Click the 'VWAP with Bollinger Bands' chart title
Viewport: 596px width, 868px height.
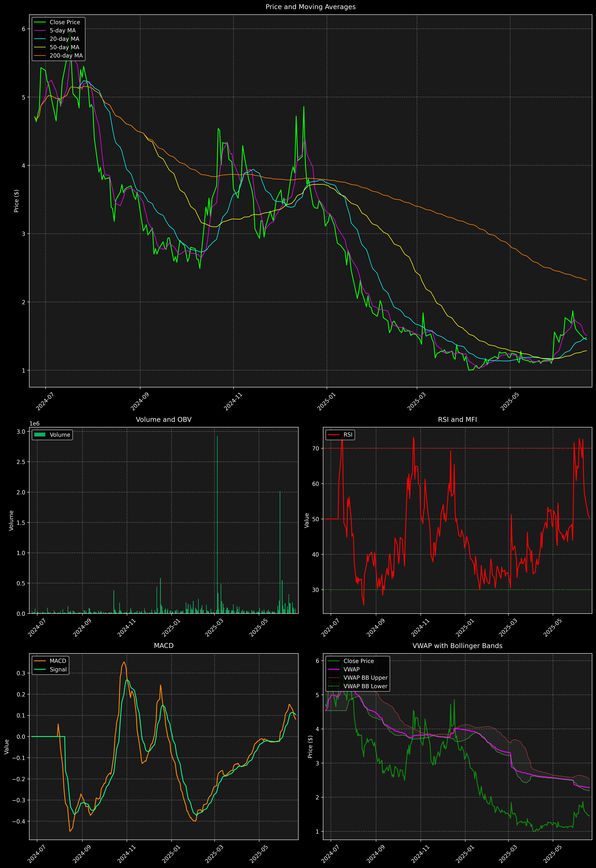[x=457, y=646]
